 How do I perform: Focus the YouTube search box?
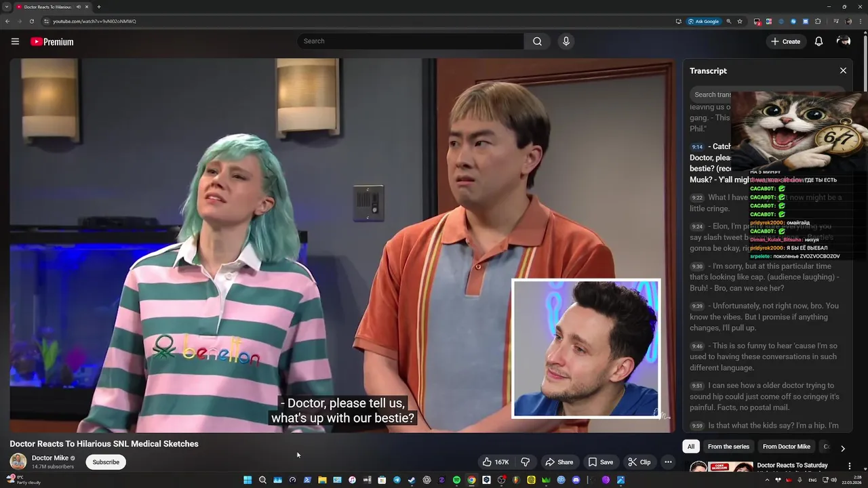[x=410, y=41]
